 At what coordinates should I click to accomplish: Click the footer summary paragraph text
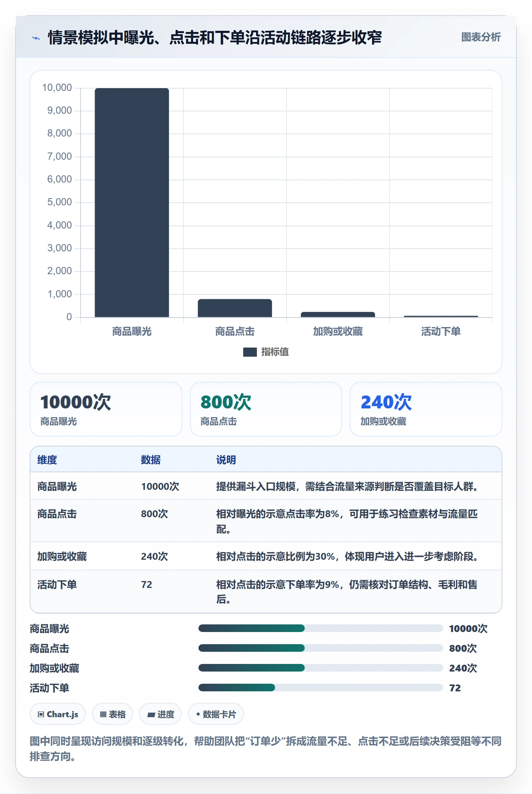pos(266,748)
